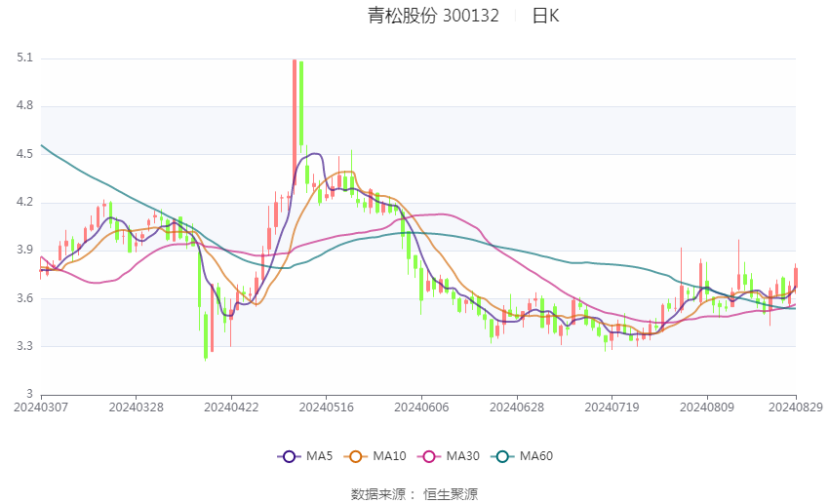Click the y-axis value 4.5
The height and width of the screenshot is (504, 829).
tap(24, 154)
